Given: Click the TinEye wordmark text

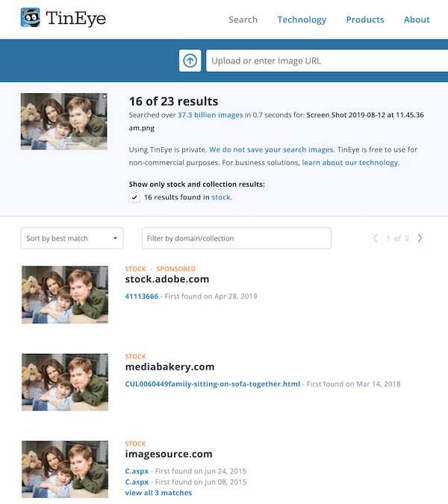Looking at the screenshot, I should click(x=76, y=19).
